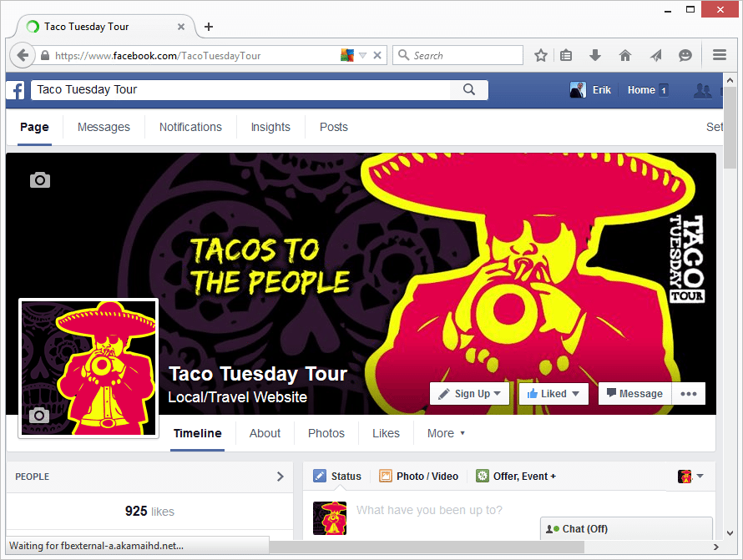Expand the PEOPLE section arrow
743x560 pixels.
coord(280,477)
